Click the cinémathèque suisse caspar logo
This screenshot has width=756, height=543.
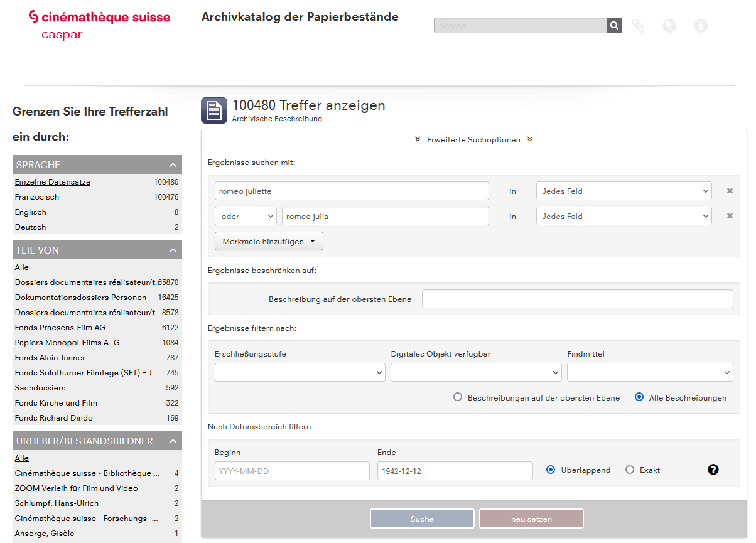tap(99, 24)
